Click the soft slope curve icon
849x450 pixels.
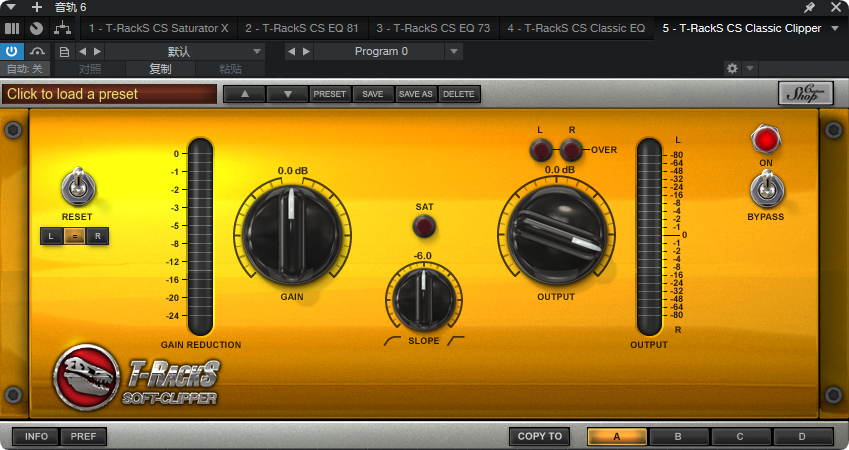[393, 341]
